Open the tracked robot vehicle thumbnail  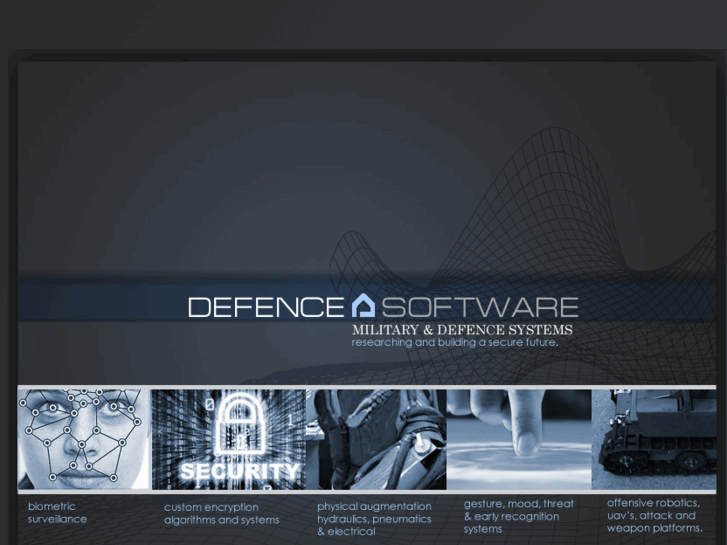pos(654,439)
